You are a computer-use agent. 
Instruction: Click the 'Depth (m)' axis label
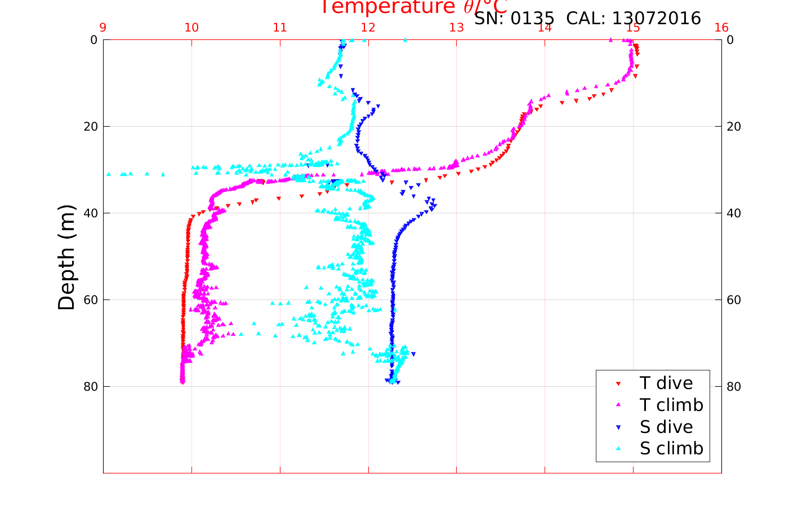pyautogui.click(x=66, y=257)
